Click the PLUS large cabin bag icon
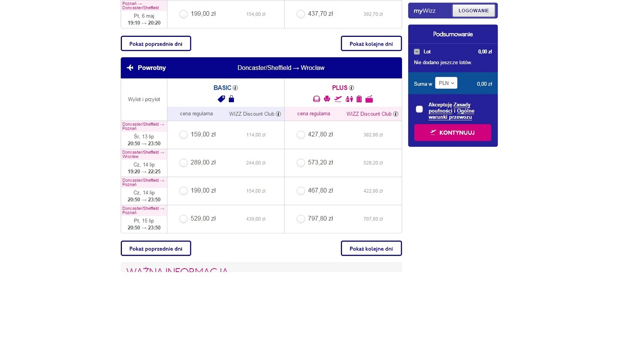The image size is (644, 347). coord(369,99)
